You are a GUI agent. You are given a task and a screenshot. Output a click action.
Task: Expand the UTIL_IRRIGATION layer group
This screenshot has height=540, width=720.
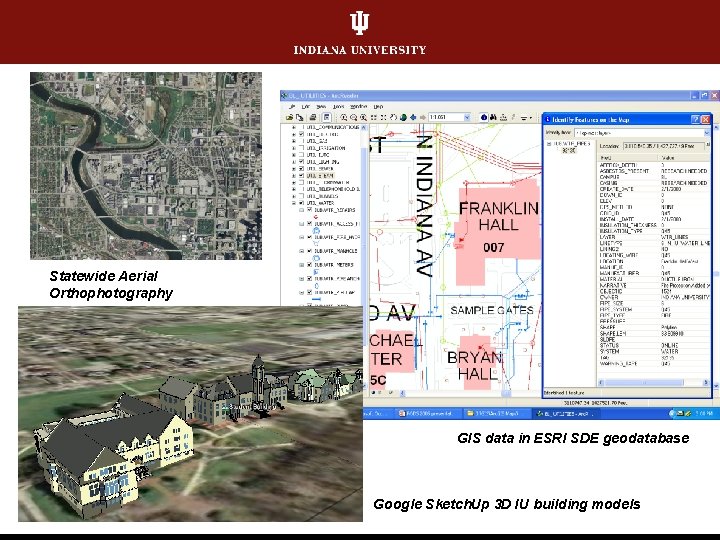294,148
